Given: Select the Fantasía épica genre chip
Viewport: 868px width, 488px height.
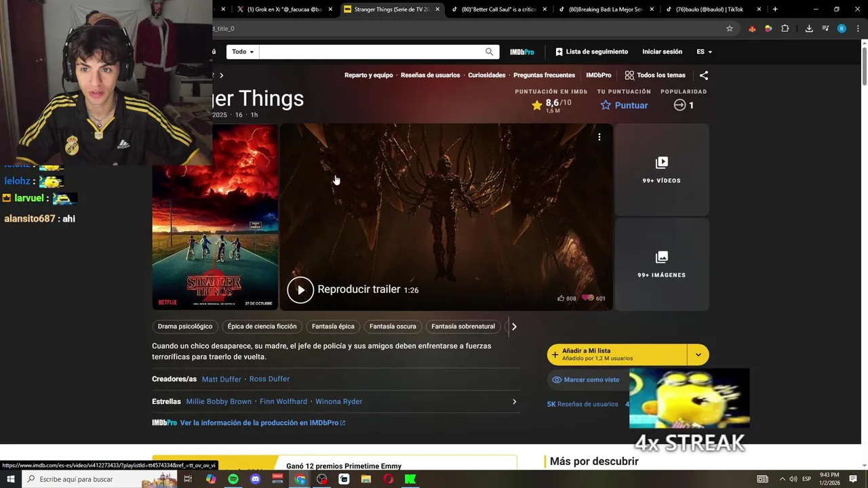Looking at the screenshot, I should (333, 327).
